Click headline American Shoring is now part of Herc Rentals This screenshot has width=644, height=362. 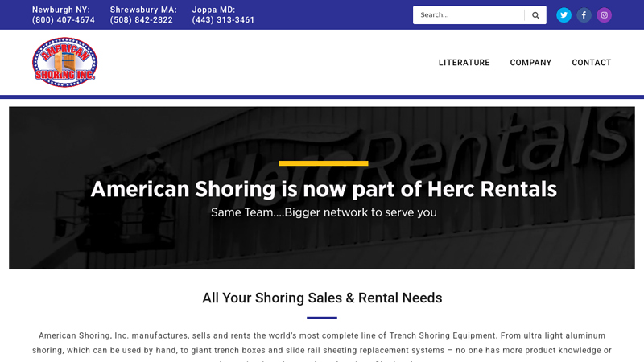pos(324,189)
